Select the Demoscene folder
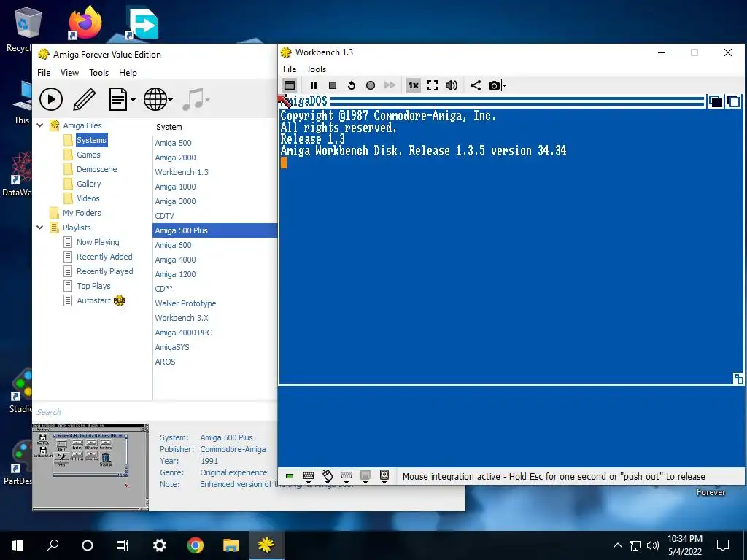The height and width of the screenshot is (560, 747). [97, 169]
